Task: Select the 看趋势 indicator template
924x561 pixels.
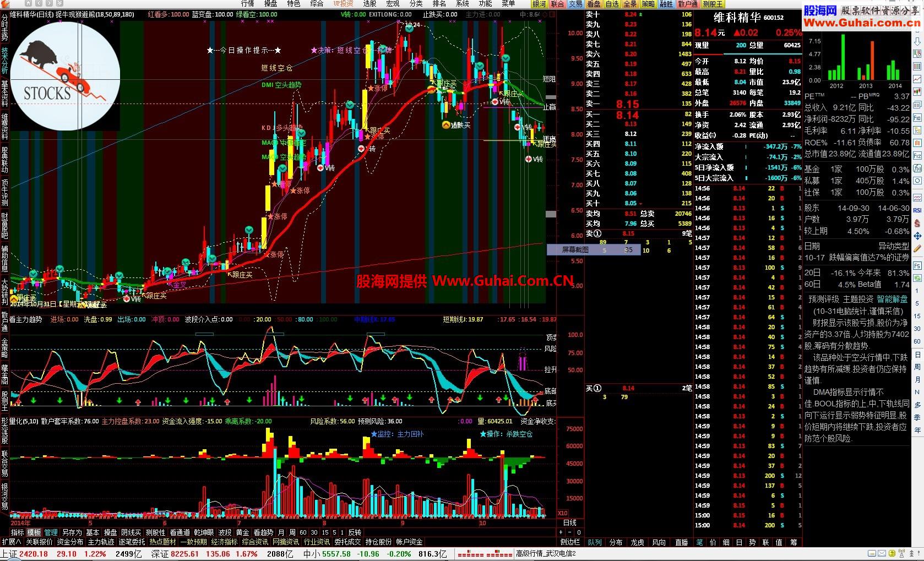Action: [x=263, y=532]
